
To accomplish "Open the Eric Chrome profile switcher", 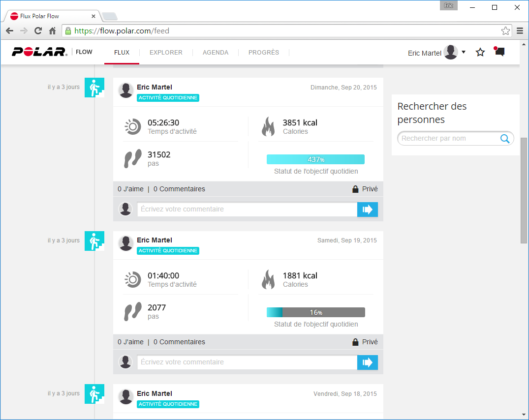I will (448, 6).
